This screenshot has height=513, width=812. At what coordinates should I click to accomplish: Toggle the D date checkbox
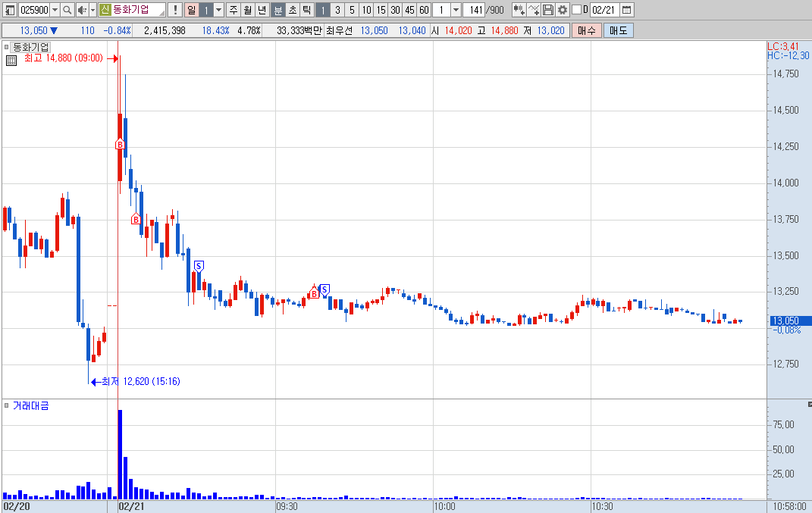(x=576, y=10)
